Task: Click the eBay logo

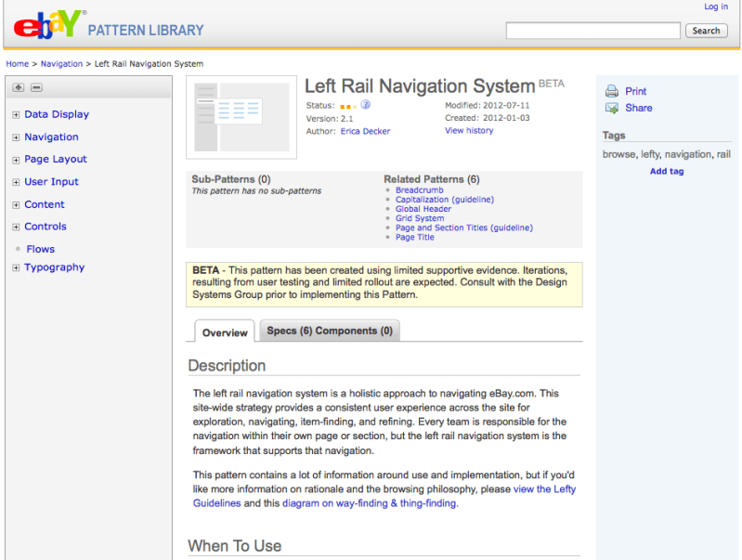Action: pyautogui.click(x=49, y=25)
